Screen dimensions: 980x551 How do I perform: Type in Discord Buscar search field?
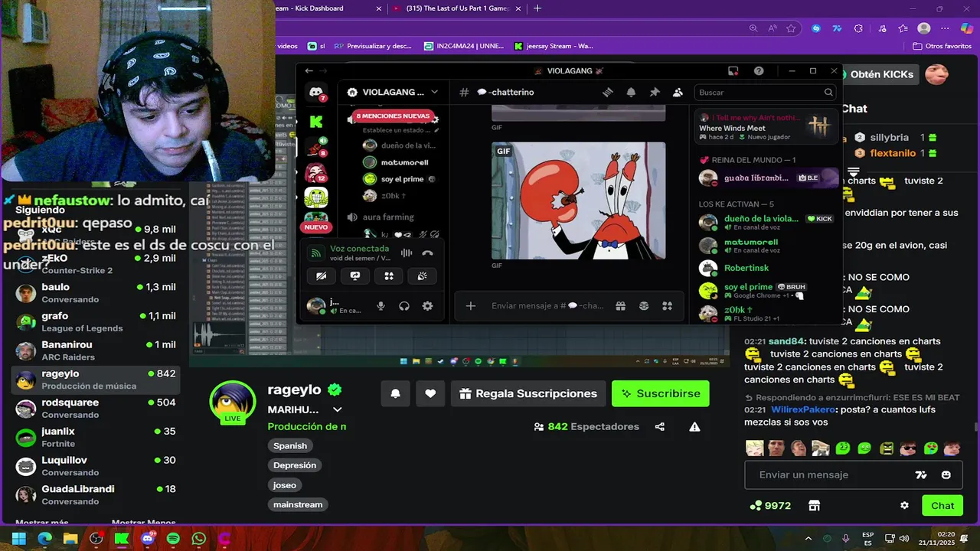766,92
